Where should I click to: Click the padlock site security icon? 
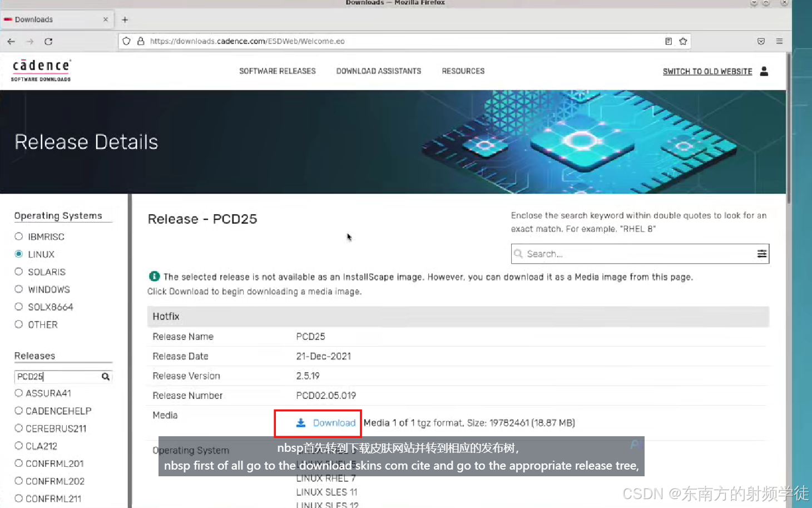point(141,41)
